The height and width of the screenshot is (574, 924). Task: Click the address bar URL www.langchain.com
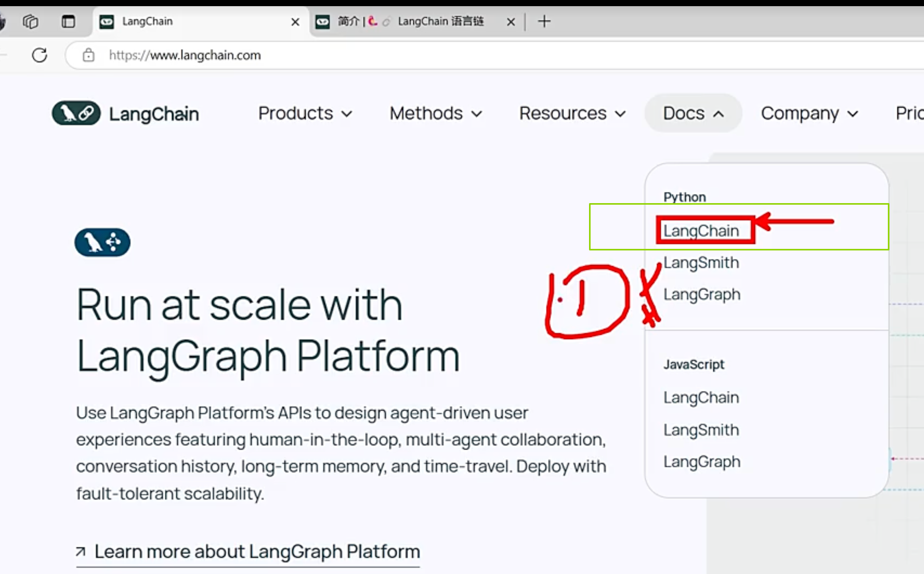(x=185, y=55)
